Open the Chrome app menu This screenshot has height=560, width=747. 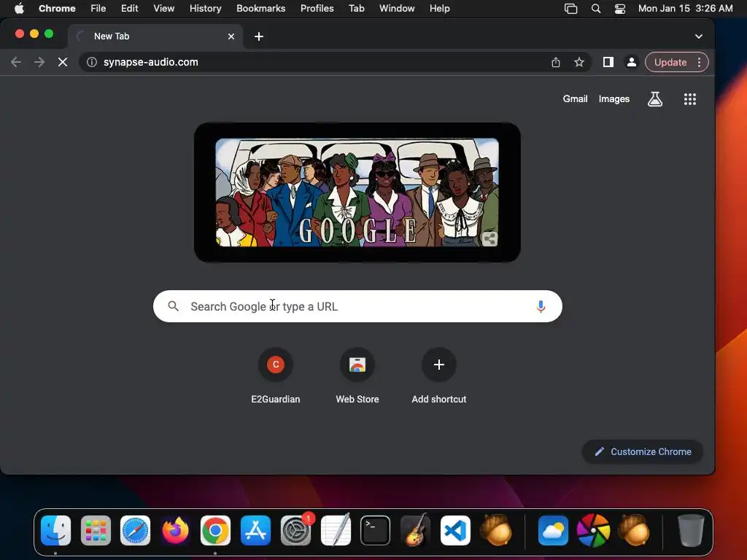click(x=57, y=9)
